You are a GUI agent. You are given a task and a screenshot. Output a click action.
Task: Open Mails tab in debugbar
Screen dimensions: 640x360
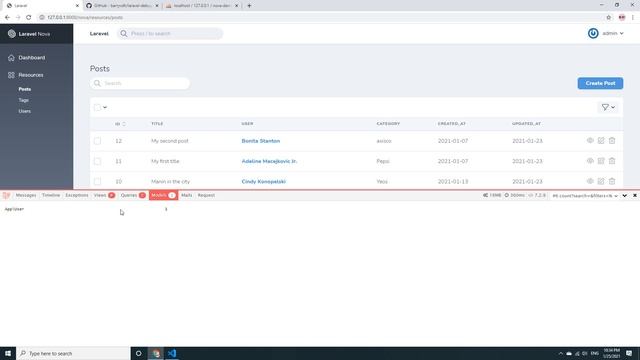(187, 196)
